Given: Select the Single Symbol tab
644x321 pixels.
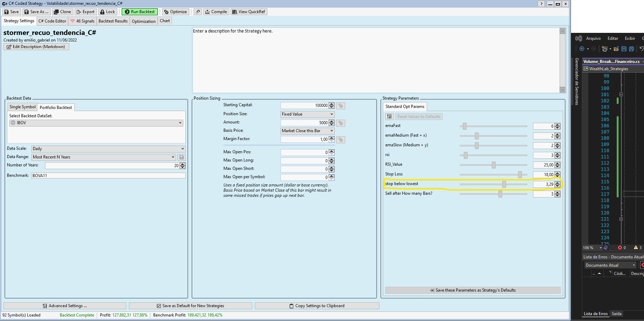Looking at the screenshot, I should [x=22, y=107].
